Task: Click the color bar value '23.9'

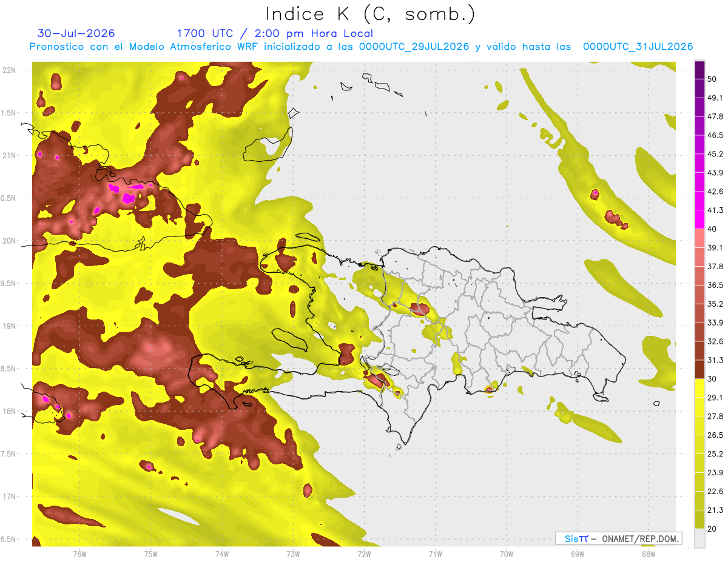Action: click(x=716, y=472)
